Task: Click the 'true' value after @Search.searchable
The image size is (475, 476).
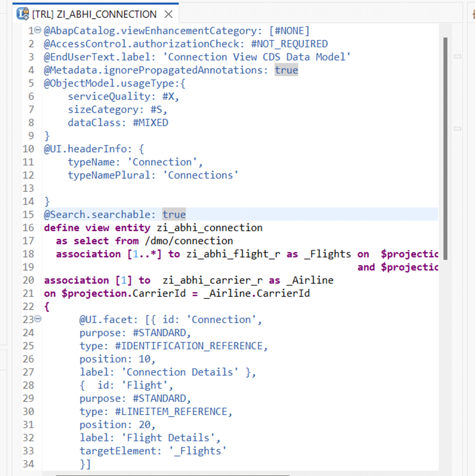Action: [x=174, y=214]
